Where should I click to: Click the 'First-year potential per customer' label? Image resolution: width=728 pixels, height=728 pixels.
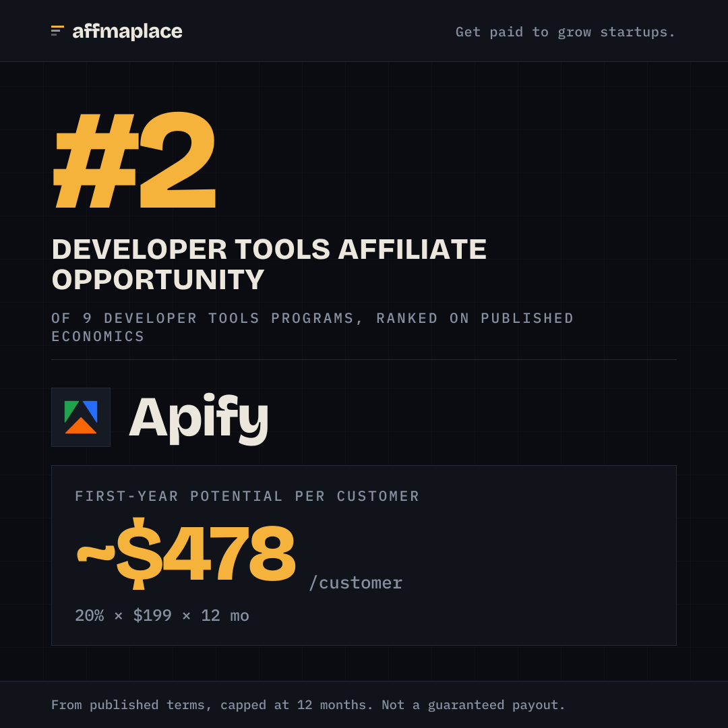247,496
